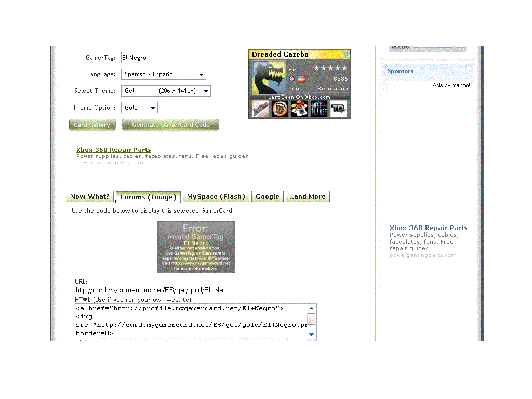
Task: Click the HTML textarea scroll up arrow
Action: tap(312, 308)
